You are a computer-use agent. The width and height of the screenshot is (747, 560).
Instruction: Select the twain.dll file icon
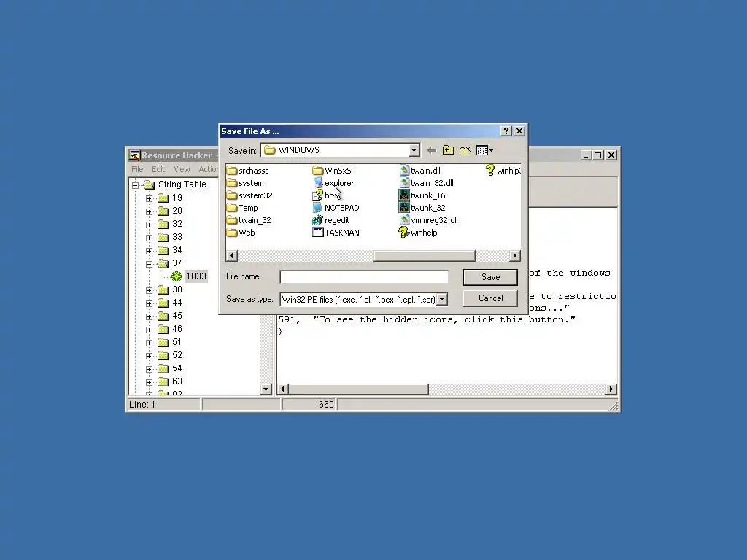tap(404, 171)
